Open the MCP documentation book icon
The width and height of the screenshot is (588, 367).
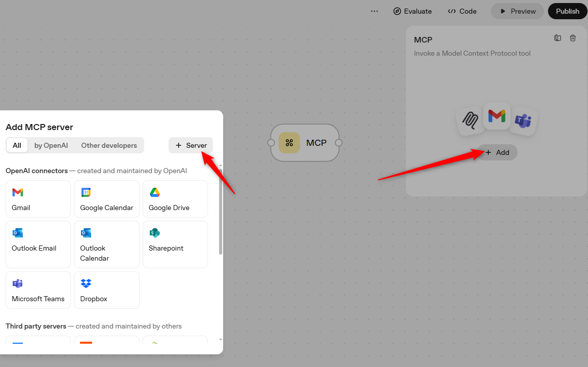pos(558,38)
